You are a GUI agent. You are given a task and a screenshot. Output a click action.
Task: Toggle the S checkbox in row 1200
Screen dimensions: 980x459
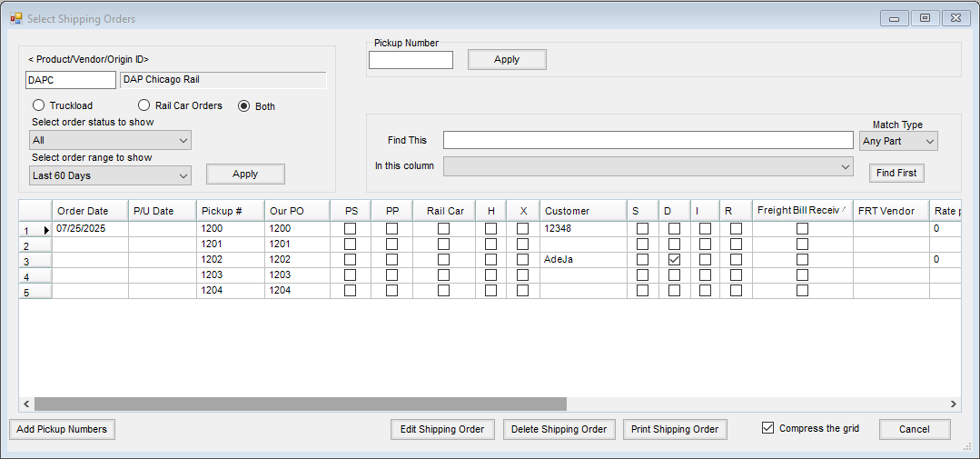point(642,229)
